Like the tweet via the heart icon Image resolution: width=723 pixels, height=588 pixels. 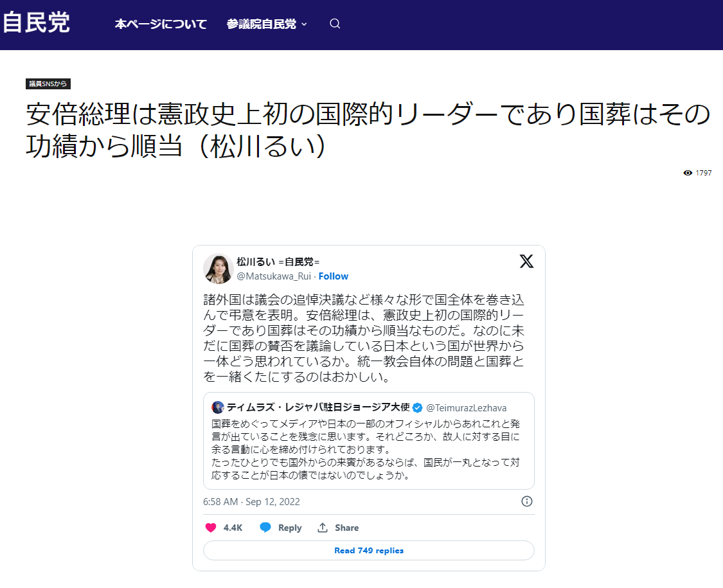pyautogui.click(x=211, y=528)
